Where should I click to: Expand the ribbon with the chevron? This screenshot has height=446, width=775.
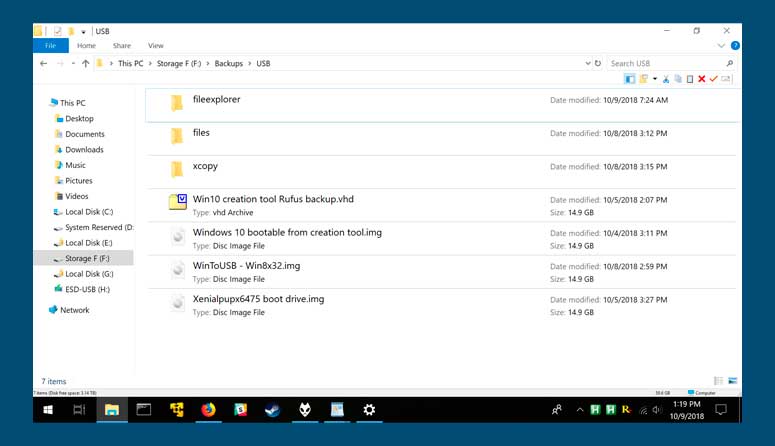coord(721,45)
